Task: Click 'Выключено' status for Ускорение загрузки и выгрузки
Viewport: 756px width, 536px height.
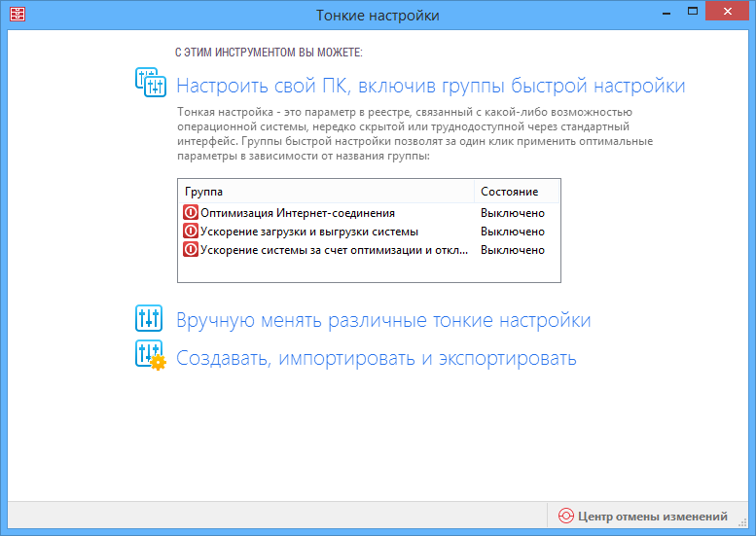Action: click(513, 232)
